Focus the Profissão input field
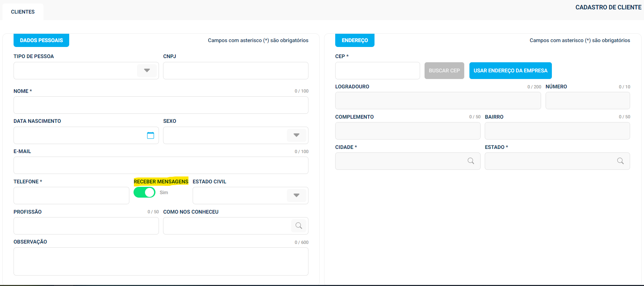The image size is (644, 286). [x=86, y=226]
